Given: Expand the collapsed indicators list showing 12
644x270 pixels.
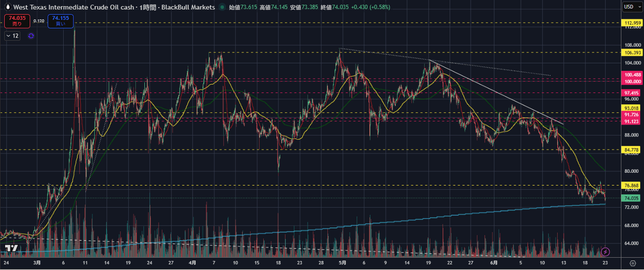Looking at the screenshot, I should tap(13, 35).
